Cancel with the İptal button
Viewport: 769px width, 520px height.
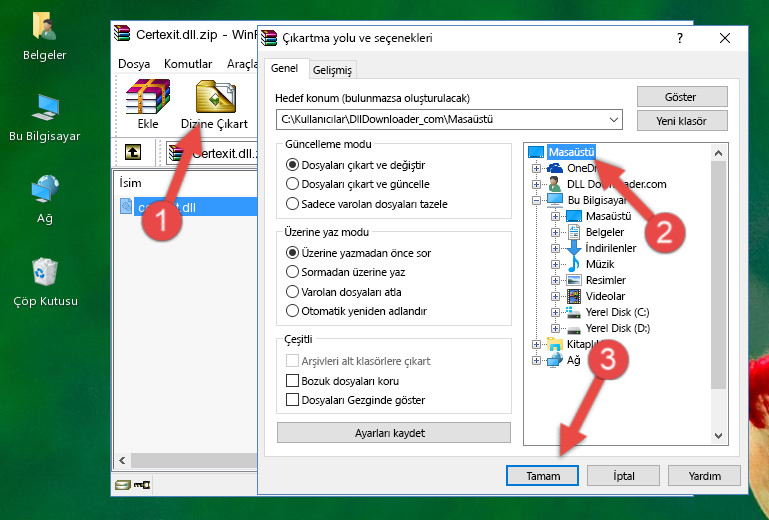coord(623,475)
